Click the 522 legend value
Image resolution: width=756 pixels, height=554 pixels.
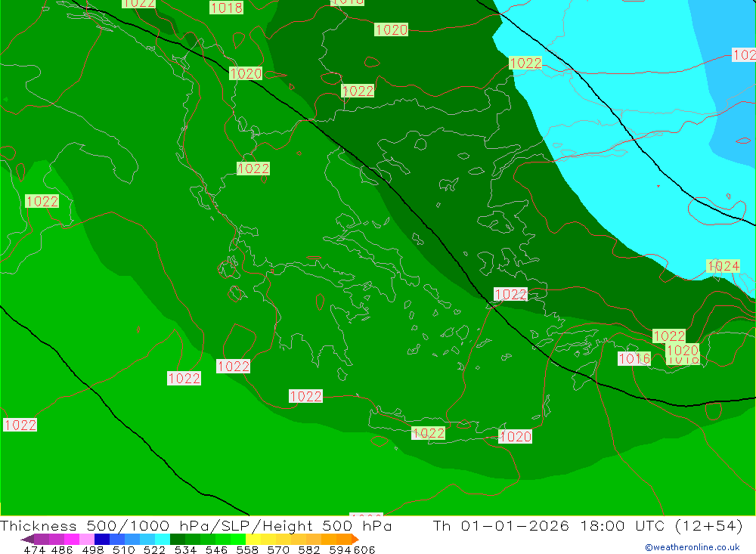[x=154, y=549]
